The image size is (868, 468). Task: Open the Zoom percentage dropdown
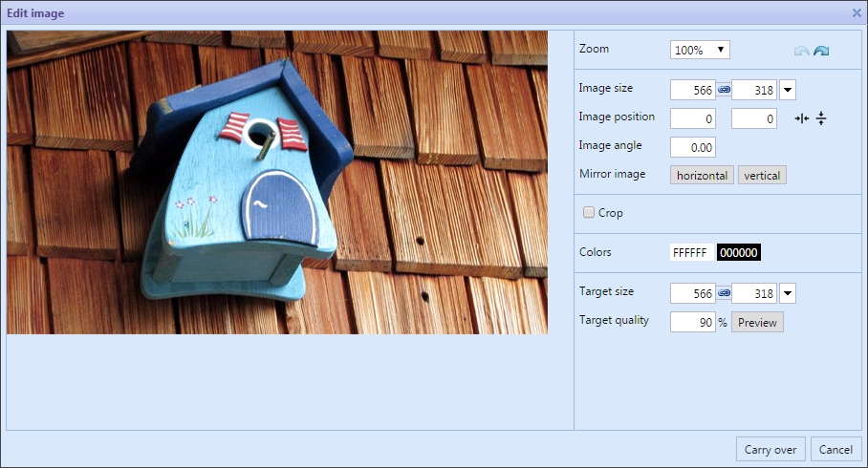[x=701, y=50]
